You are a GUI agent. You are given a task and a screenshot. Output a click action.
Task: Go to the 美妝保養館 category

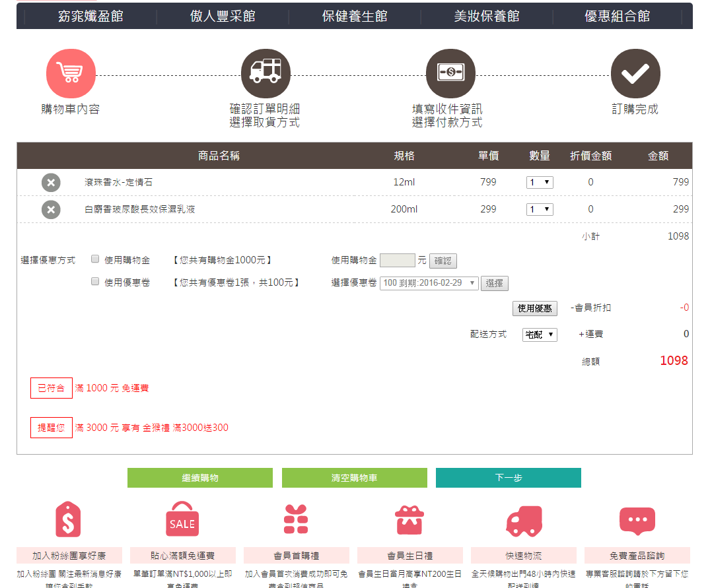(x=487, y=16)
